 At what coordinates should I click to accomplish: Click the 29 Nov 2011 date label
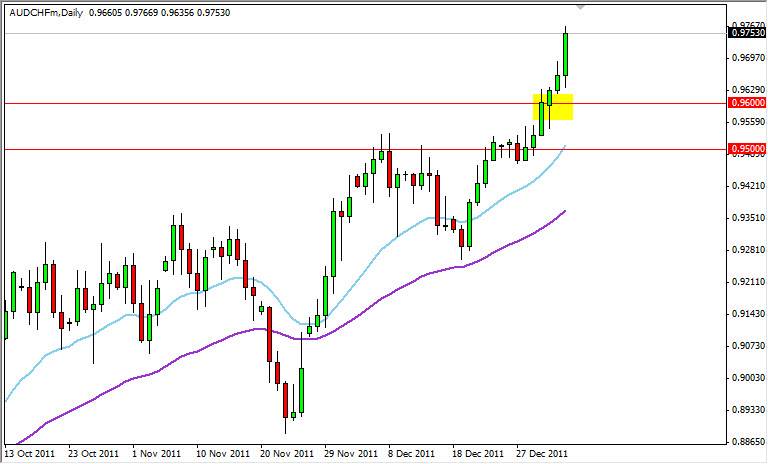[x=351, y=451]
